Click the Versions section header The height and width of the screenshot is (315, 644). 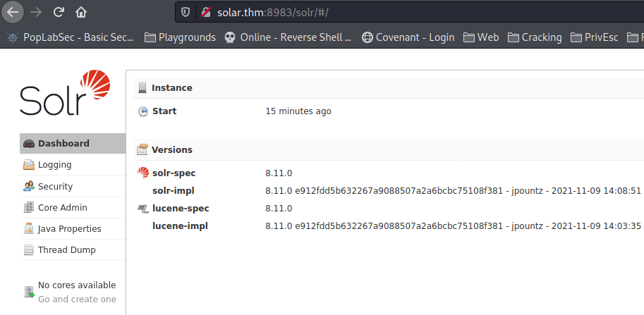[x=389, y=149]
